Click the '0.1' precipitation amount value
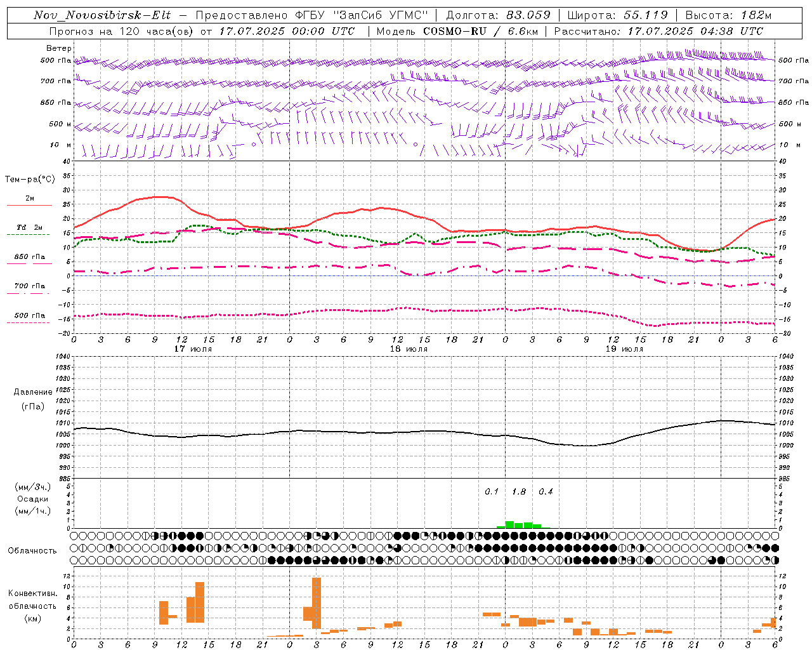812x650 pixels. 492,491
